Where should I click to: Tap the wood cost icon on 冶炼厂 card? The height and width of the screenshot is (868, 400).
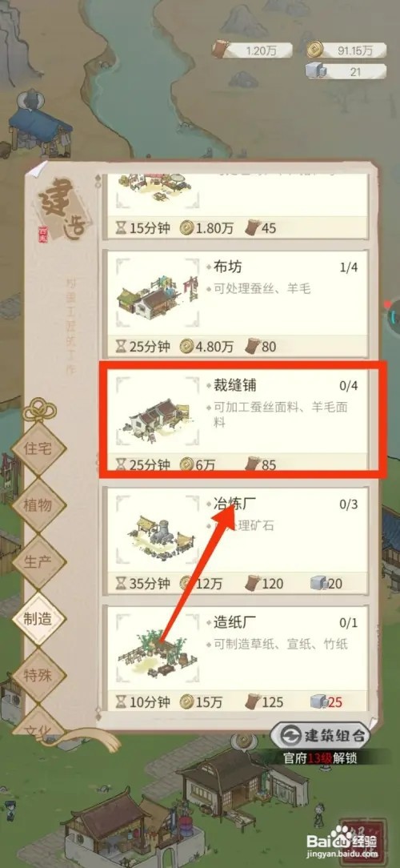(254, 582)
